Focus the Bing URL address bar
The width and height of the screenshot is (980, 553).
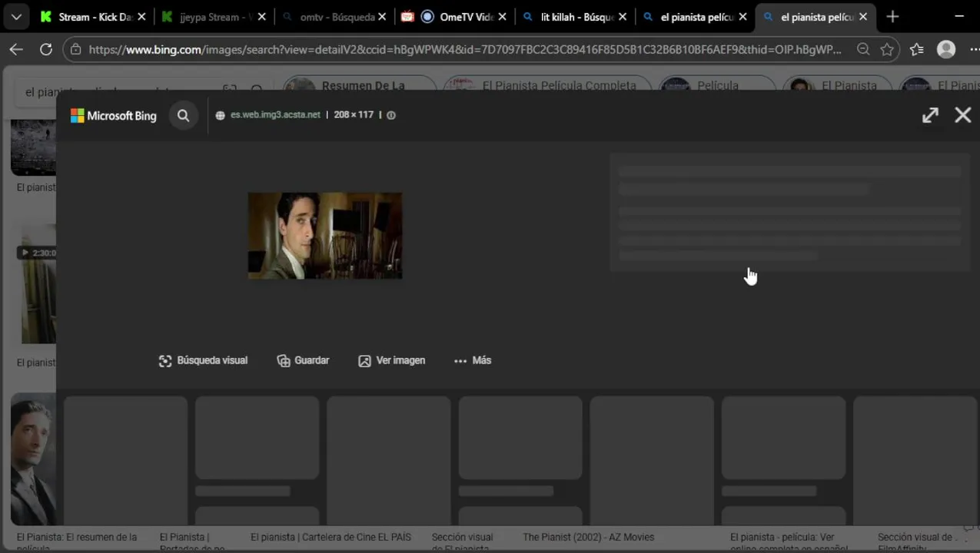click(464, 50)
